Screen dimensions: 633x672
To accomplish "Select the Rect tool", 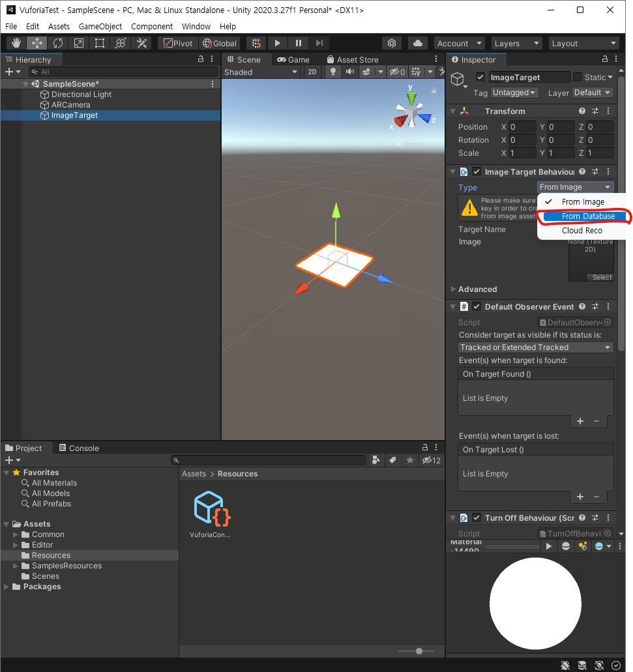I will (100, 43).
